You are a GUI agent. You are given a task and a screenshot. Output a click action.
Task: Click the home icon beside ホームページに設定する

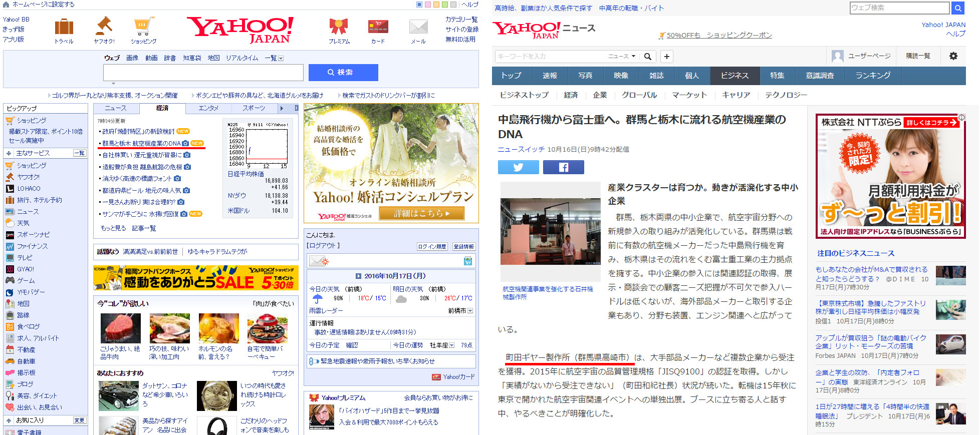pos(6,4)
